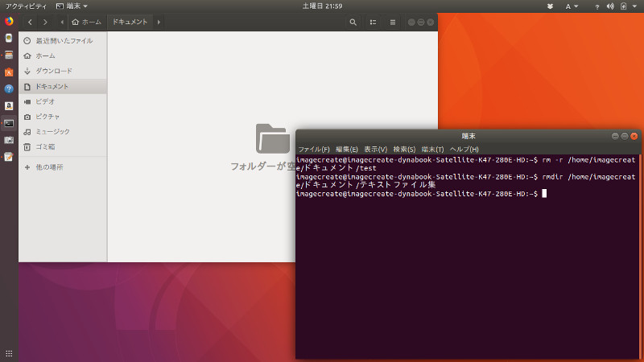The width and height of the screenshot is (644, 362).
Task: Open the terminal ファイル(F) menu
Action: (x=314, y=149)
